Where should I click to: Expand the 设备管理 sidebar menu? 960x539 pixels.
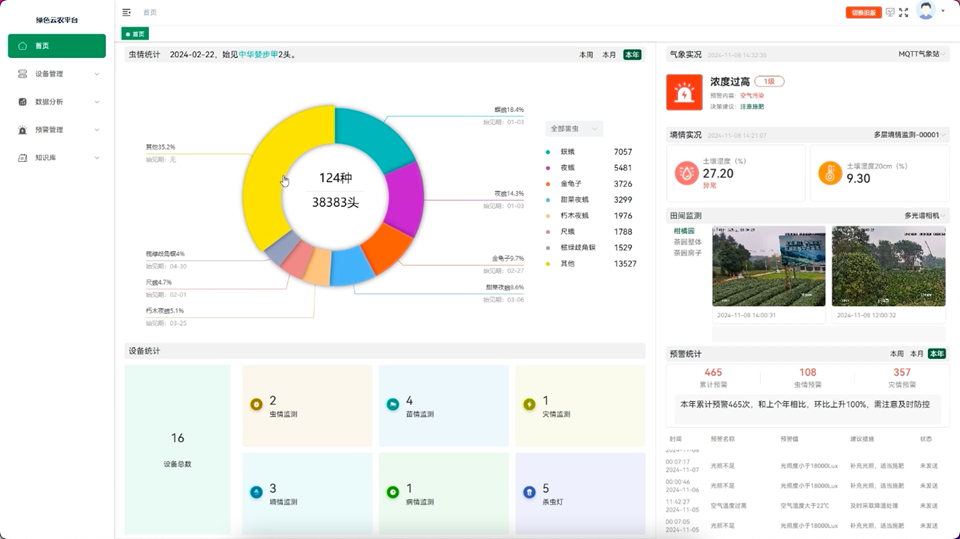tap(57, 74)
